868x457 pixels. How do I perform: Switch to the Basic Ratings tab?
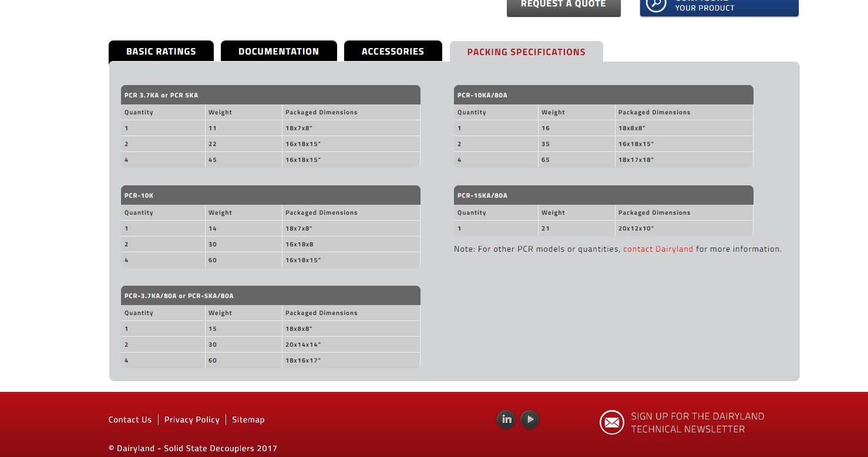click(161, 51)
